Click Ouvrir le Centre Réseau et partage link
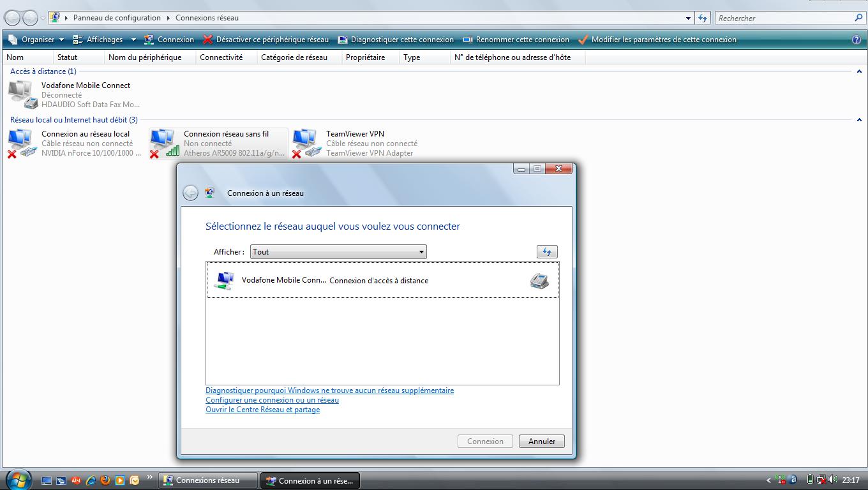The height and width of the screenshot is (490, 868). pyautogui.click(x=262, y=410)
